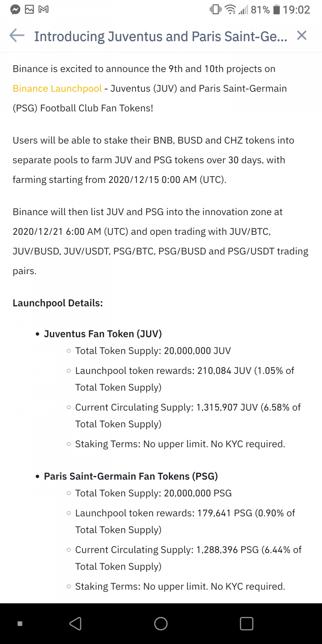The width and height of the screenshot is (322, 644).
Task: Tap the Messenger notification icon
Action: click(x=15, y=9)
